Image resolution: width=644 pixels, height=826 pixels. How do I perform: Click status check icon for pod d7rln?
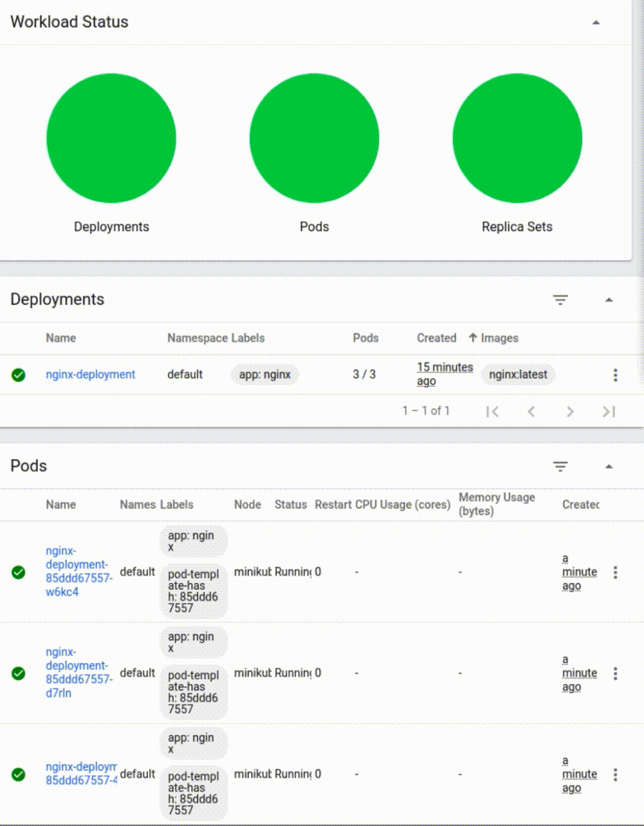coord(19,673)
